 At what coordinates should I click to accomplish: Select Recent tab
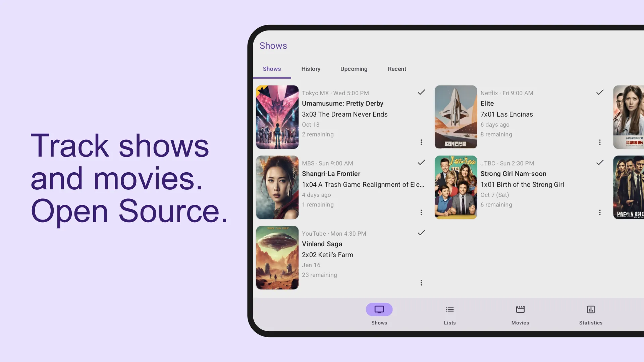(x=397, y=68)
